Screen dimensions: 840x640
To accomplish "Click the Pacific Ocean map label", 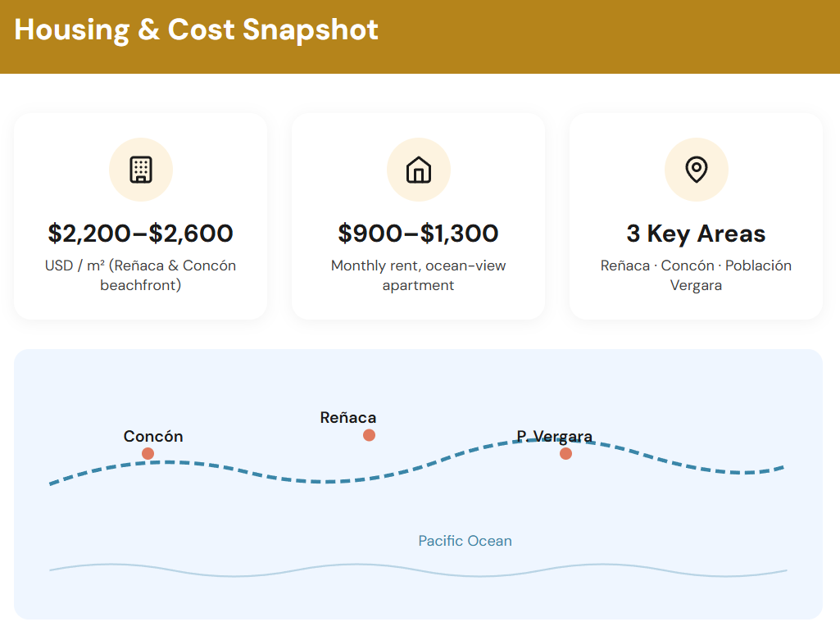I will coord(465,541).
